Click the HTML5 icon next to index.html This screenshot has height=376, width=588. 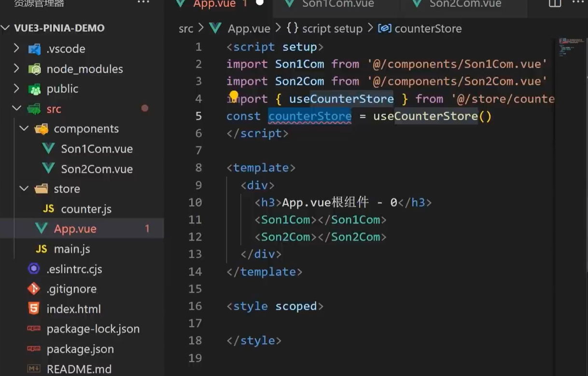(33, 309)
